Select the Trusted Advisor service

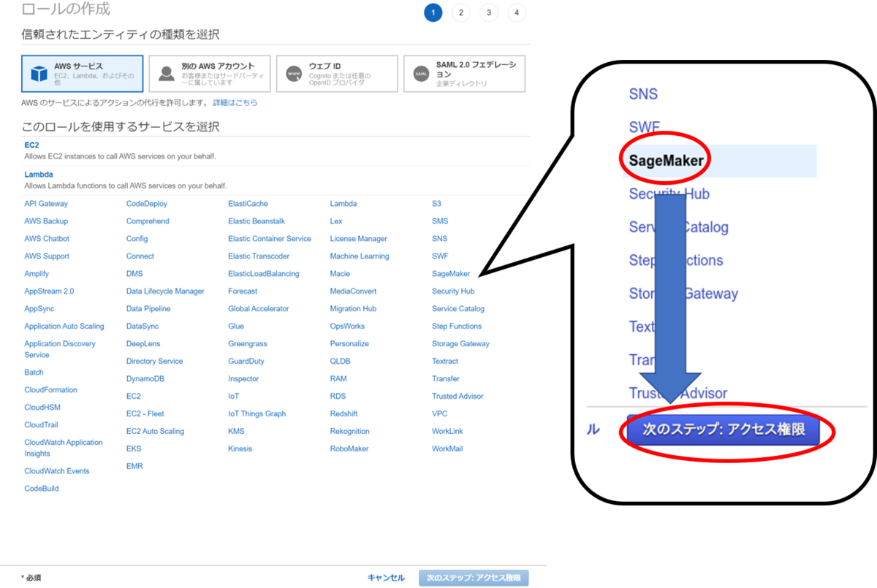[458, 396]
